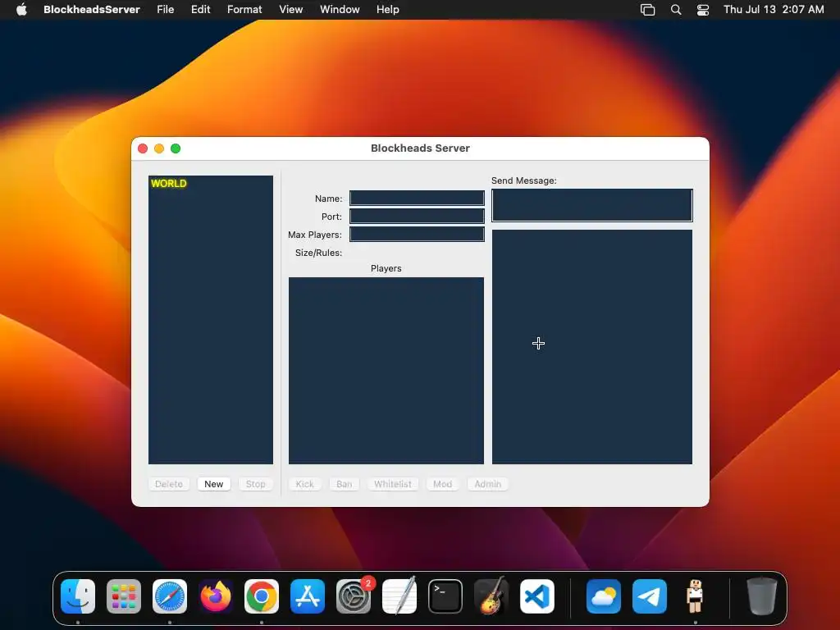Click into the Name field

[417, 199]
